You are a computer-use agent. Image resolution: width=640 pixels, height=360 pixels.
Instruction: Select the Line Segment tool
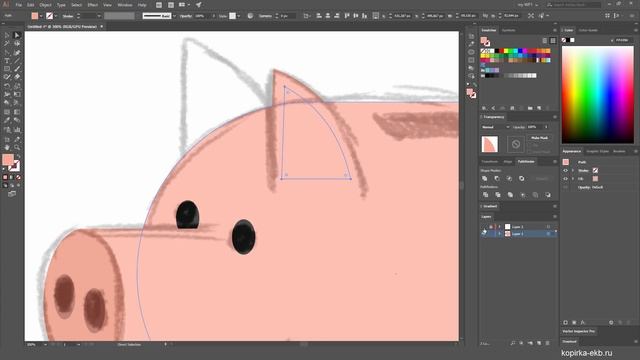click(x=17, y=61)
